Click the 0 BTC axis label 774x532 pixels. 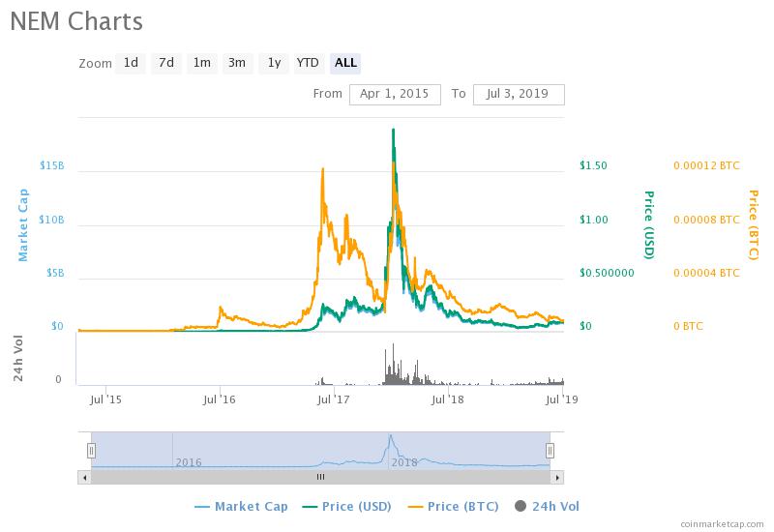688,326
